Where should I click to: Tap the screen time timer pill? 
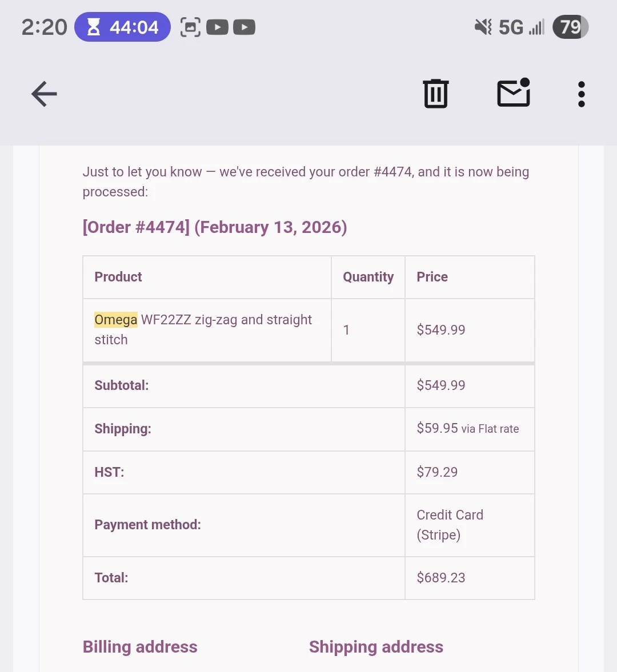122,27
